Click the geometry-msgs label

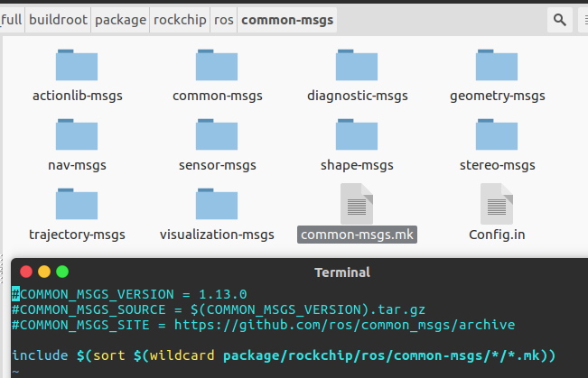click(498, 97)
